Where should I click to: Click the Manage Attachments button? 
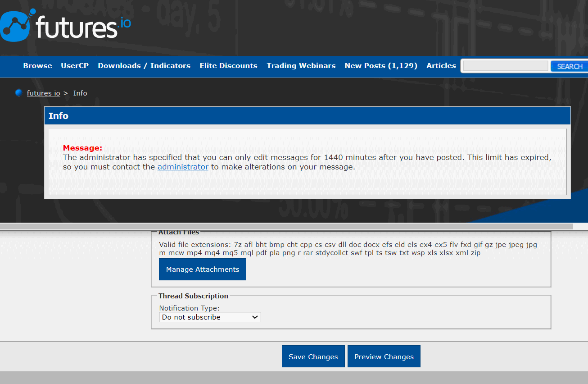click(x=203, y=270)
